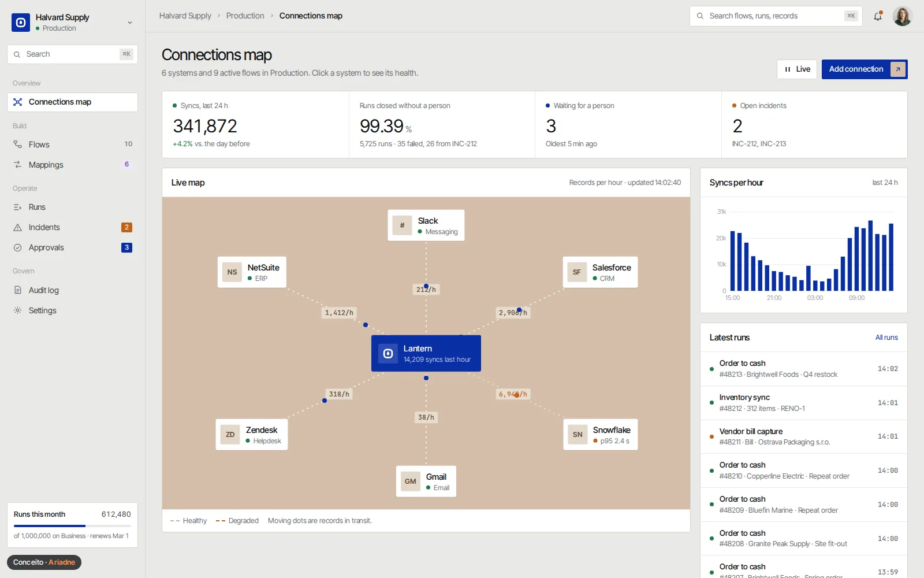Click the Approvals checkmark icon
This screenshot has height=578, width=924.
pyautogui.click(x=18, y=248)
